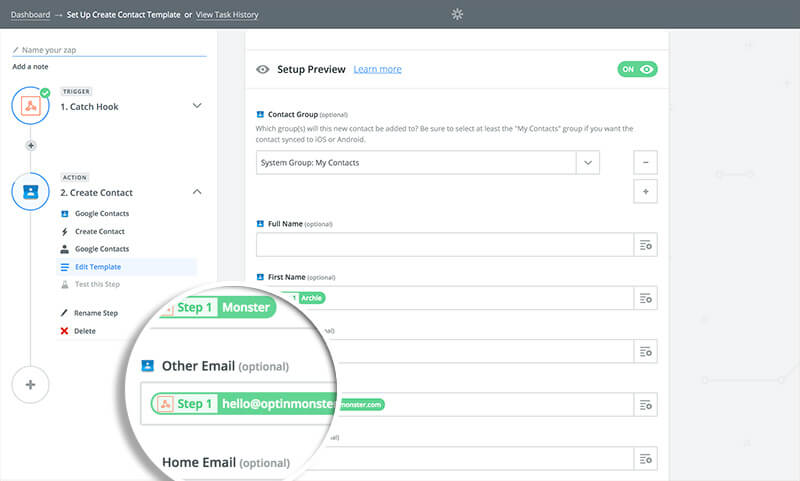Insert a field in First Name

point(645,298)
